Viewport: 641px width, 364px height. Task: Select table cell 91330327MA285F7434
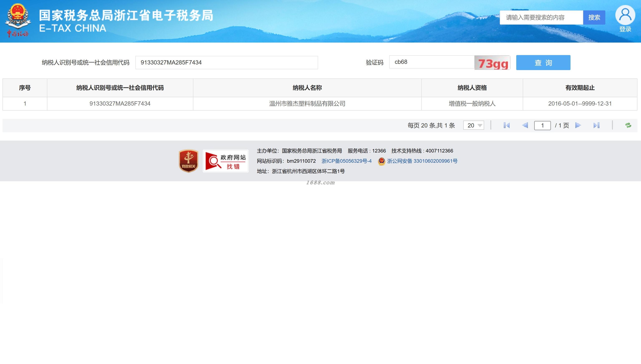point(120,103)
